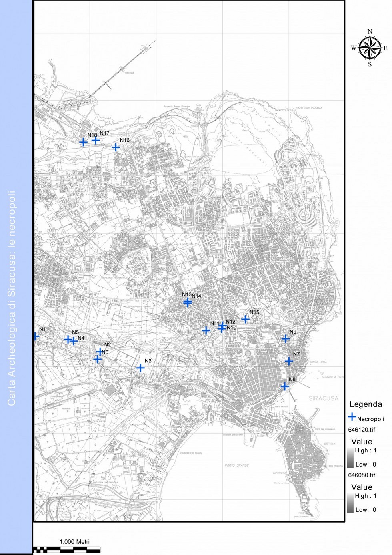
Task: Click the Necropoli cross symbol in legend
Action: coord(352,417)
